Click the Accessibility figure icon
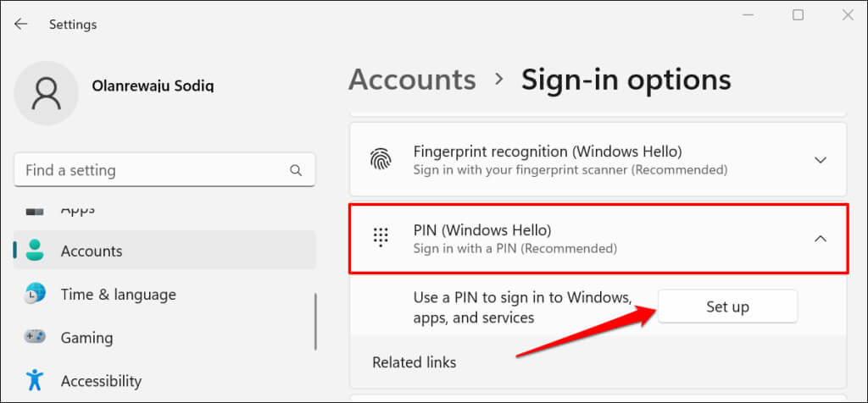Screen dimensions: 868x403 point(36,381)
